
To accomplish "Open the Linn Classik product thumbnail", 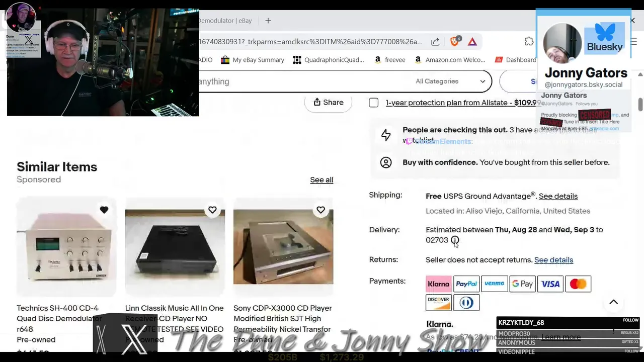I will click(175, 246).
